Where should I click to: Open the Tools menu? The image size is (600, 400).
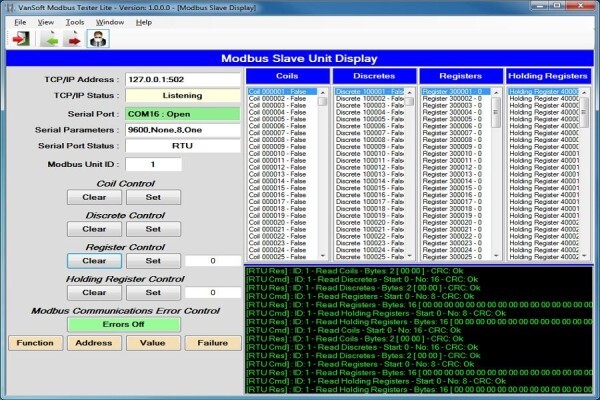(x=75, y=22)
